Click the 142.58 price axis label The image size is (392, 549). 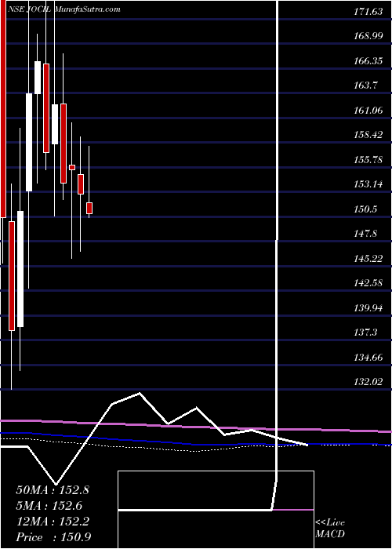(368, 283)
